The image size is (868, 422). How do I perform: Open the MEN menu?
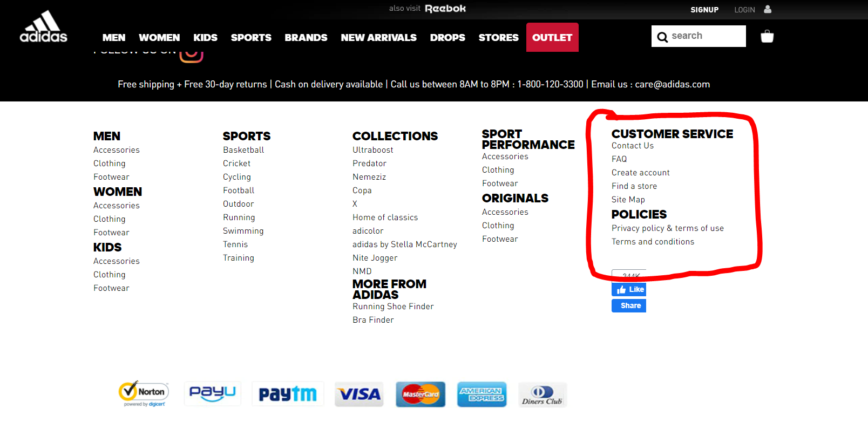tap(114, 37)
